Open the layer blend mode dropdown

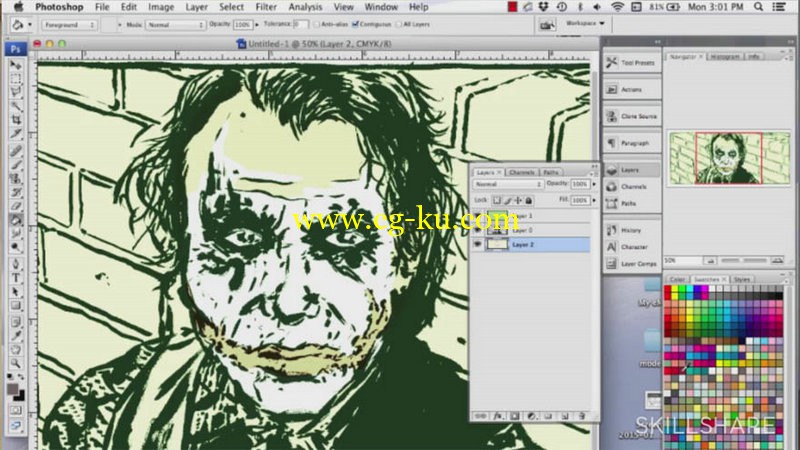pyautogui.click(x=508, y=184)
